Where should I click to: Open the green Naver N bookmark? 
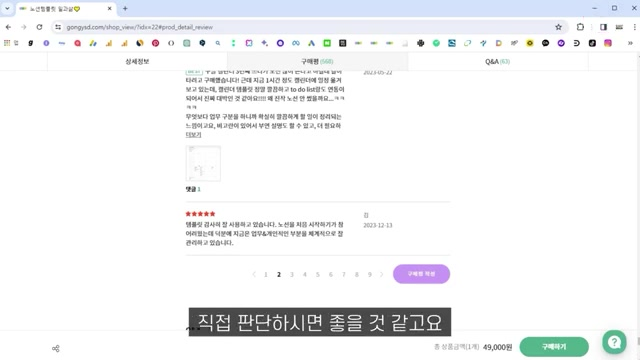327,43
